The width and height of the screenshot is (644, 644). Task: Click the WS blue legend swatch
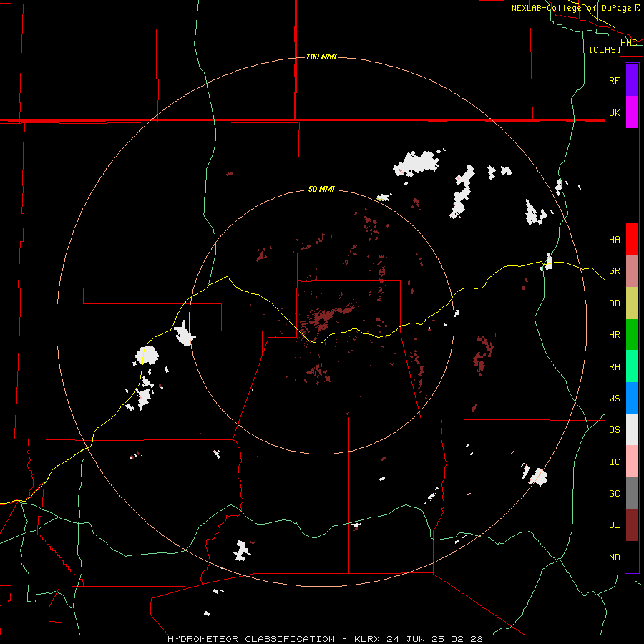tap(632, 398)
